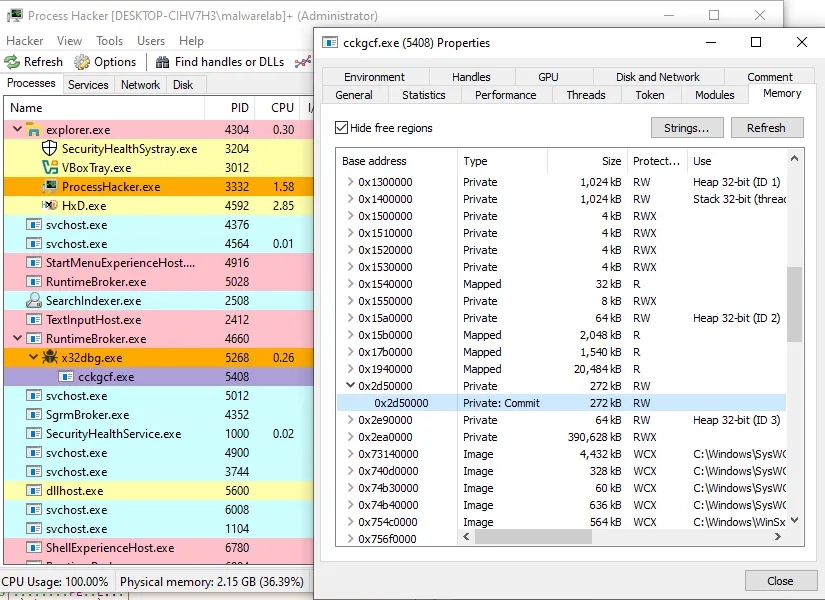Toggle the Hide free regions checkbox
Screen dimensions: 825x600
pyautogui.click(x=342, y=128)
